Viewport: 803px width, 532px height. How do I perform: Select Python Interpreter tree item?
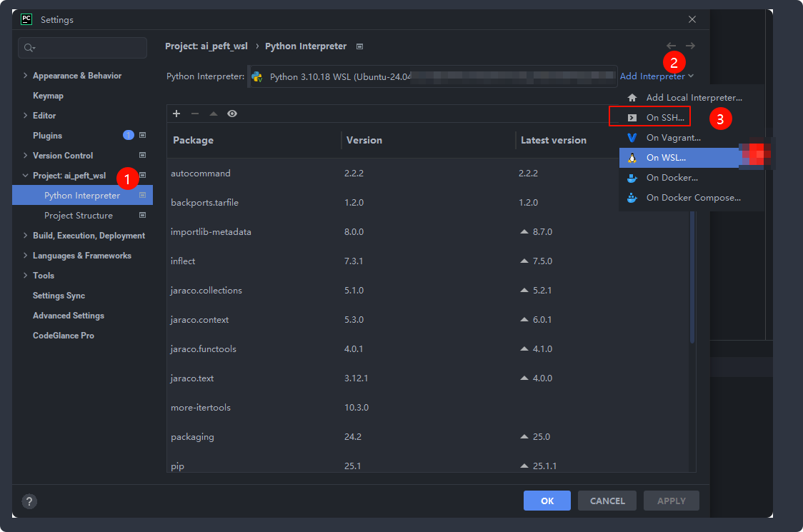tap(82, 196)
